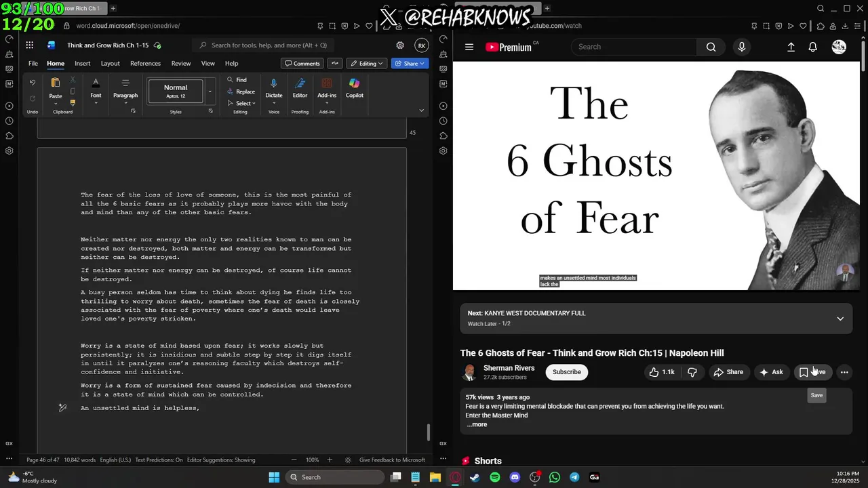868x488 pixels.
Task: Expand the Next: Kanye West Documentary playlist panel
Action: coord(840,319)
